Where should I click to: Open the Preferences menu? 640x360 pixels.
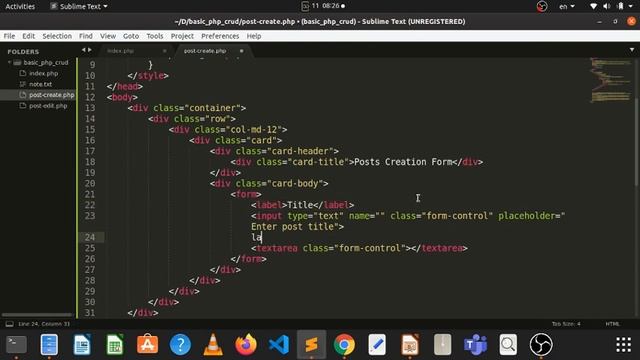pyautogui.click(x=220, y=36)
